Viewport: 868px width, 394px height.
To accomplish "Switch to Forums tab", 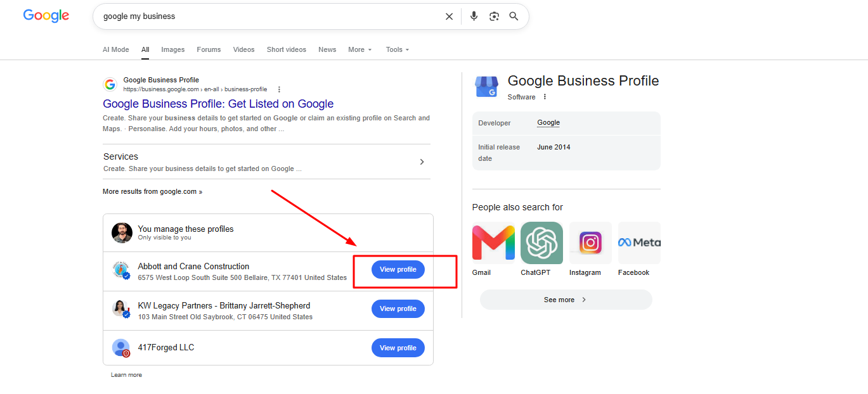I will [x=209, y=49].
